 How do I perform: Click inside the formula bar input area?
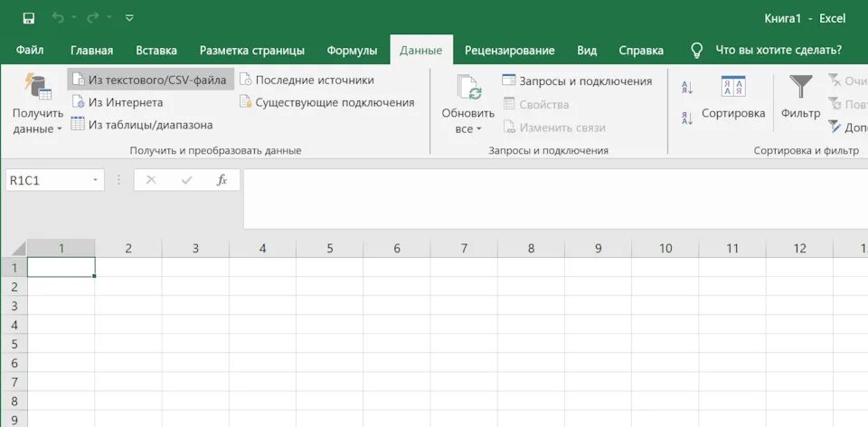coord(555,198)
